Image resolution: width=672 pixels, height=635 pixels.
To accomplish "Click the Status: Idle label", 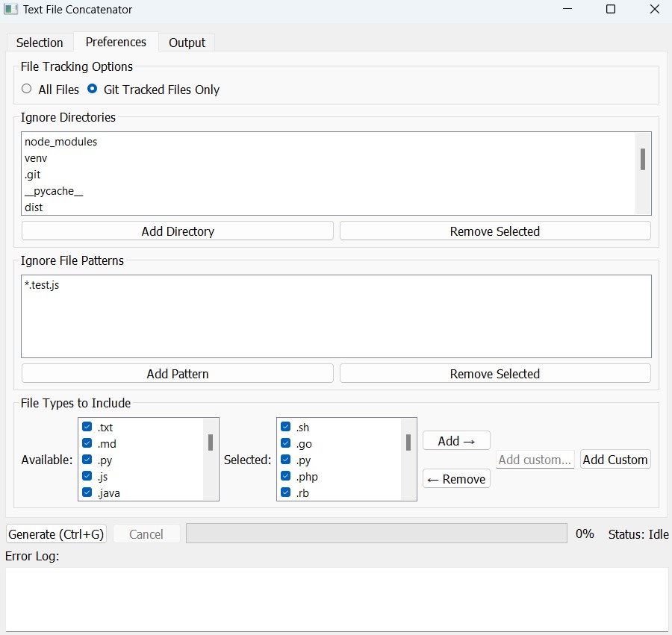I will pos(638,534).
